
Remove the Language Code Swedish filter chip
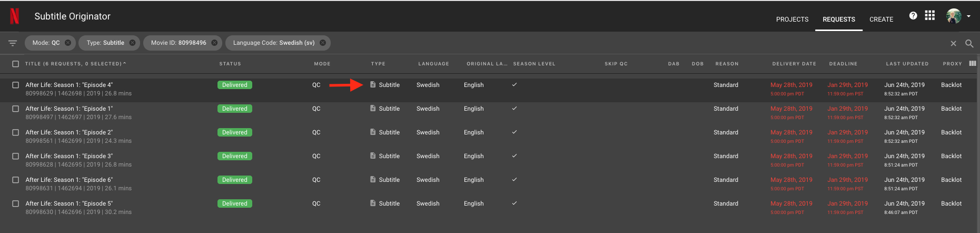coord(323,43)
